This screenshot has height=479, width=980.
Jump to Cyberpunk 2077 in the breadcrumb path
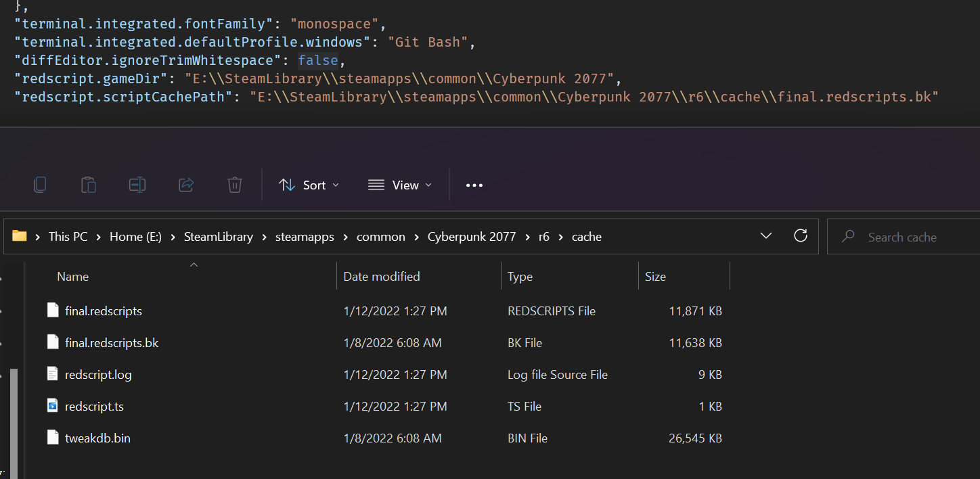(472, 236)
